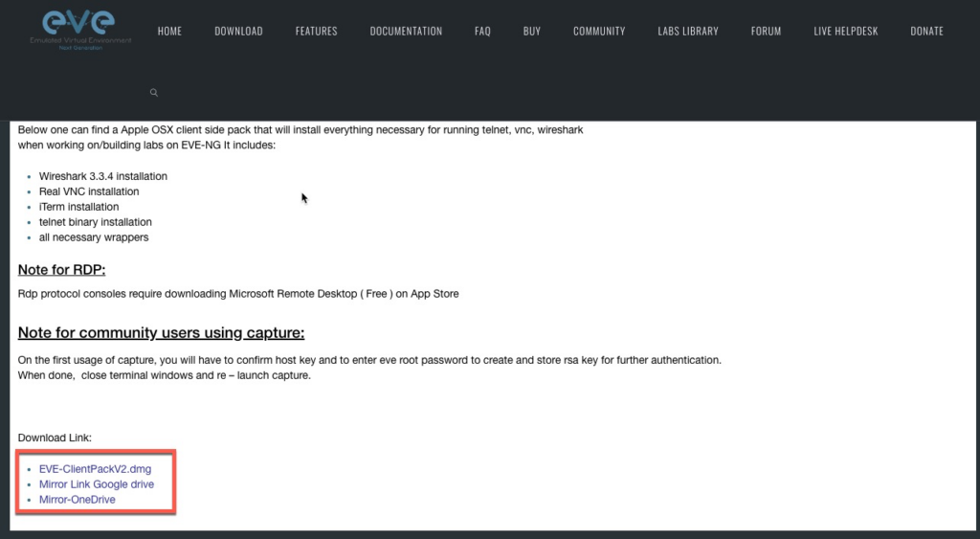Open the DOCUMENTATION menu
Viewport: 980px width, 539px height.
click(x=406, y=31)
